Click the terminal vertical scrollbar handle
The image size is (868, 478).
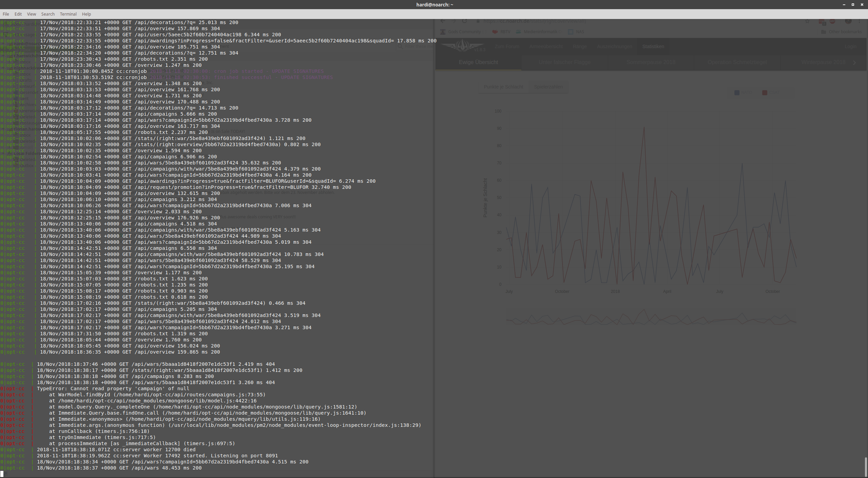pyautogui.click(x=866, y=466)
